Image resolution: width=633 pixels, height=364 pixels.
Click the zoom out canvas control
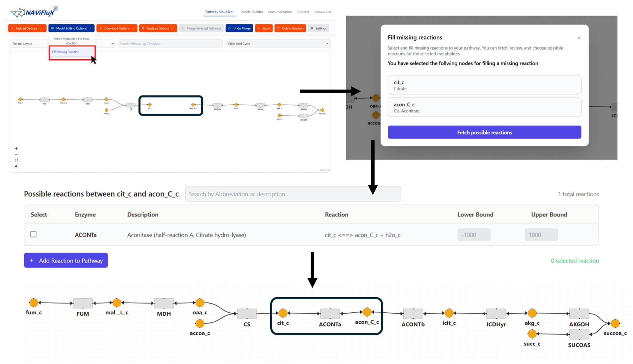click(16, 154)
